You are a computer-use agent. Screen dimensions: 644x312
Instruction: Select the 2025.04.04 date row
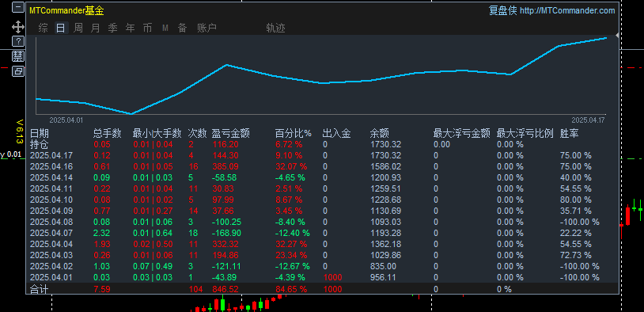coord(51,244)
